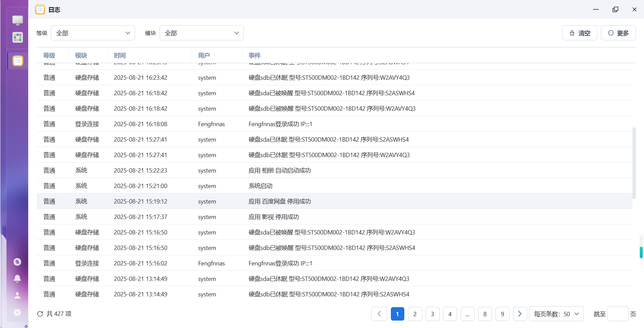
Task: Click the Fengfnnas user cell at 15:16:02
Action: [211, 263]
